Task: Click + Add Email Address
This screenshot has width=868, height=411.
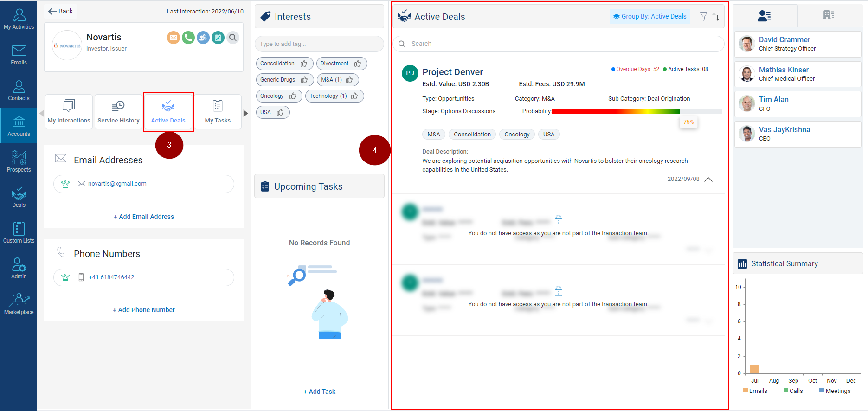Action: 144,217
